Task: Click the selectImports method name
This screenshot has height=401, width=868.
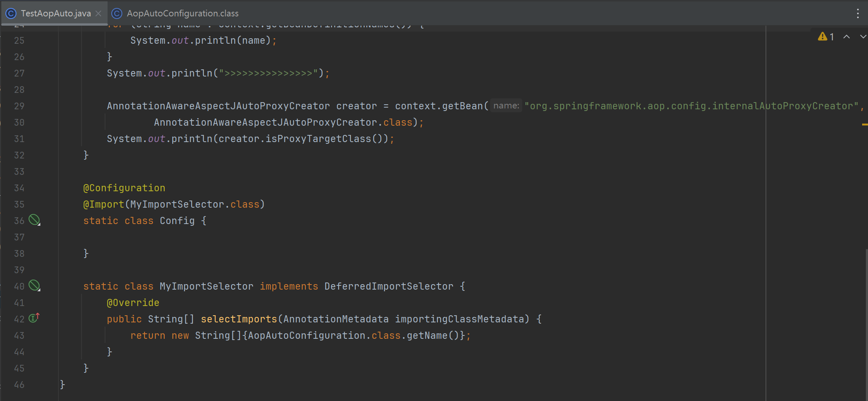Action: [239, 319]
